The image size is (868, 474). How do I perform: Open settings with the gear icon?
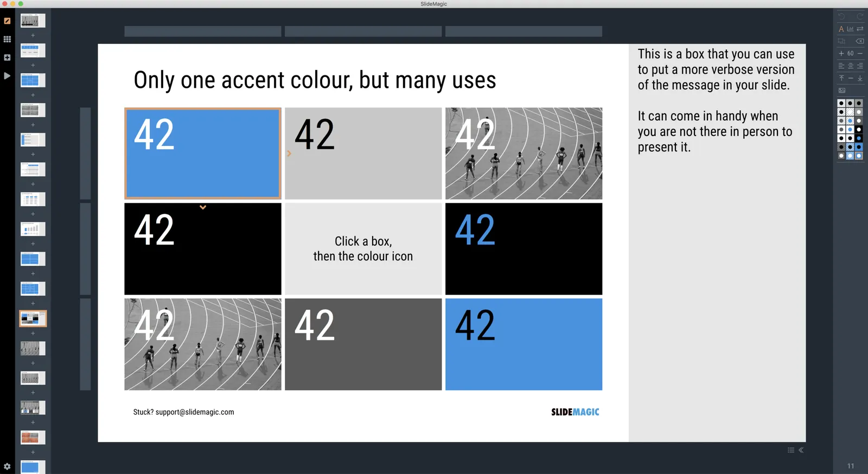[7, 466]
